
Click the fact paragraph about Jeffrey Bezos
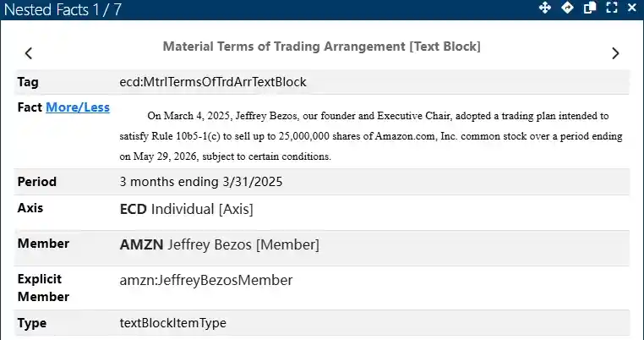click(372, 135)
